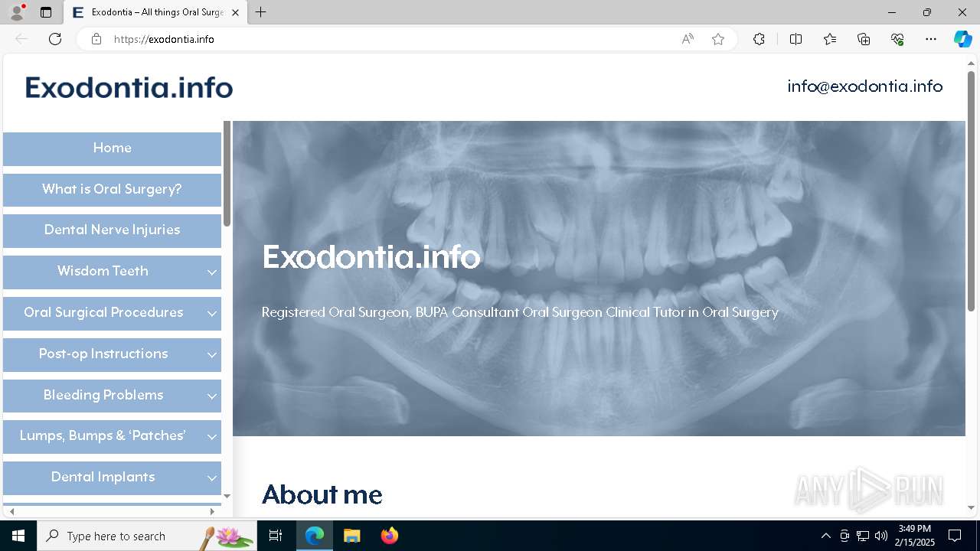Screen dimensions: 980x551
Task: Open the Collections icon
Action: tap(864, 39)
